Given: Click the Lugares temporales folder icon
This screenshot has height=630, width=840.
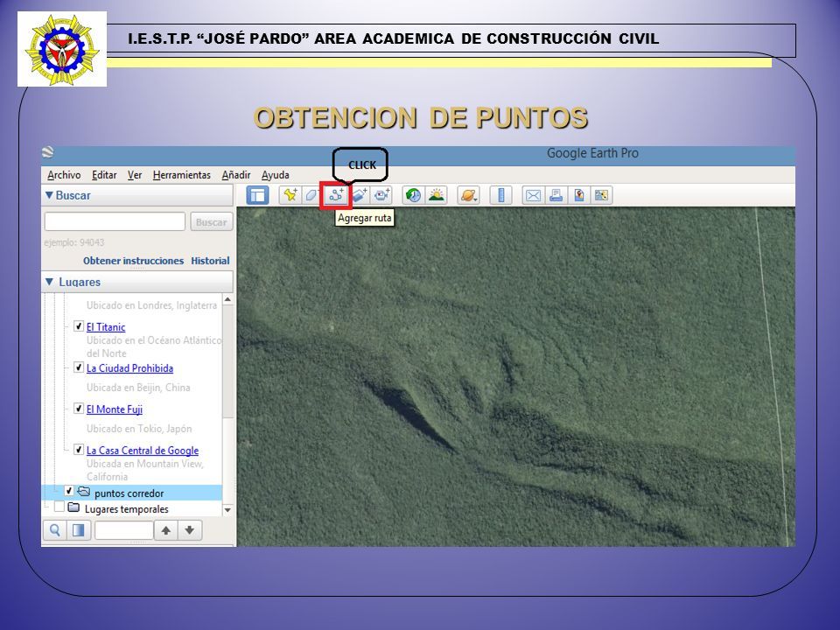Looking at the screenshot, I should [73, 507].
